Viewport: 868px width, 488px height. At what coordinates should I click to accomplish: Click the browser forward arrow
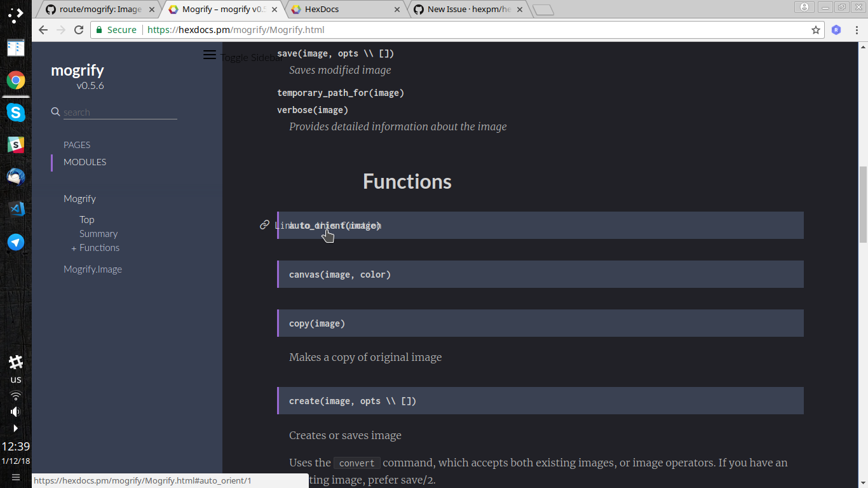pos(61,30)
